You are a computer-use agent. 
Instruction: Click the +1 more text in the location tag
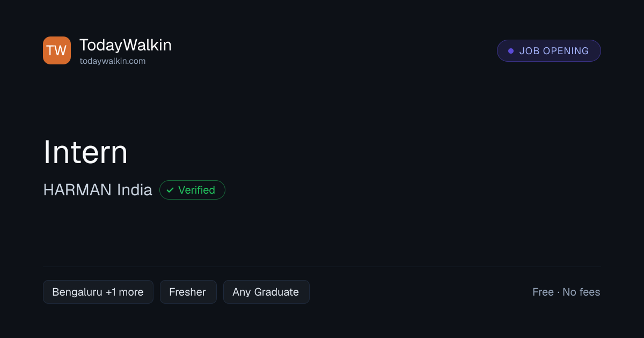[x=125, y=292]
